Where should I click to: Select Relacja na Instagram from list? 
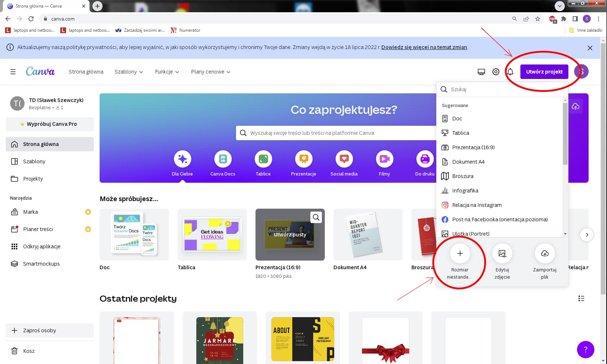499,205
